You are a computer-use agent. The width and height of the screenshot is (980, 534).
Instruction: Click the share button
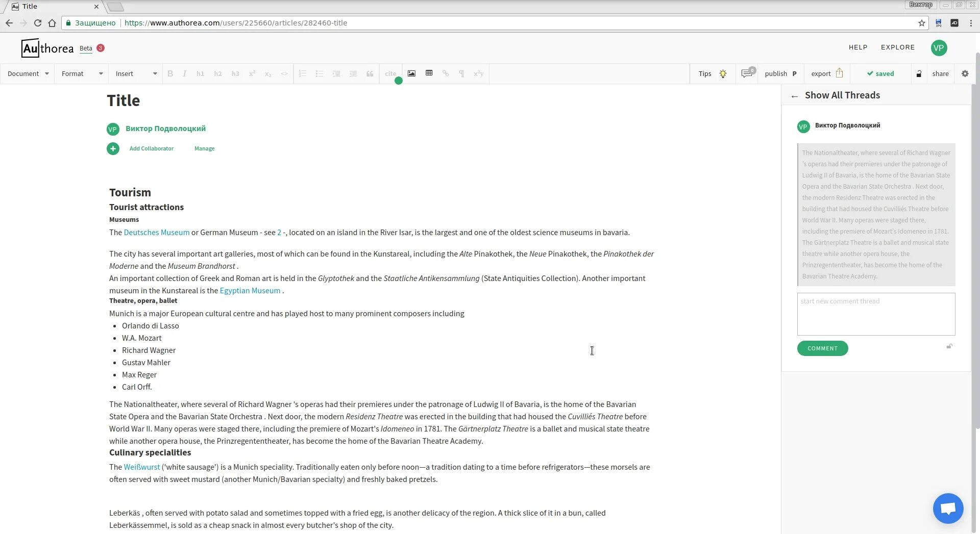[x=940, y=73]
